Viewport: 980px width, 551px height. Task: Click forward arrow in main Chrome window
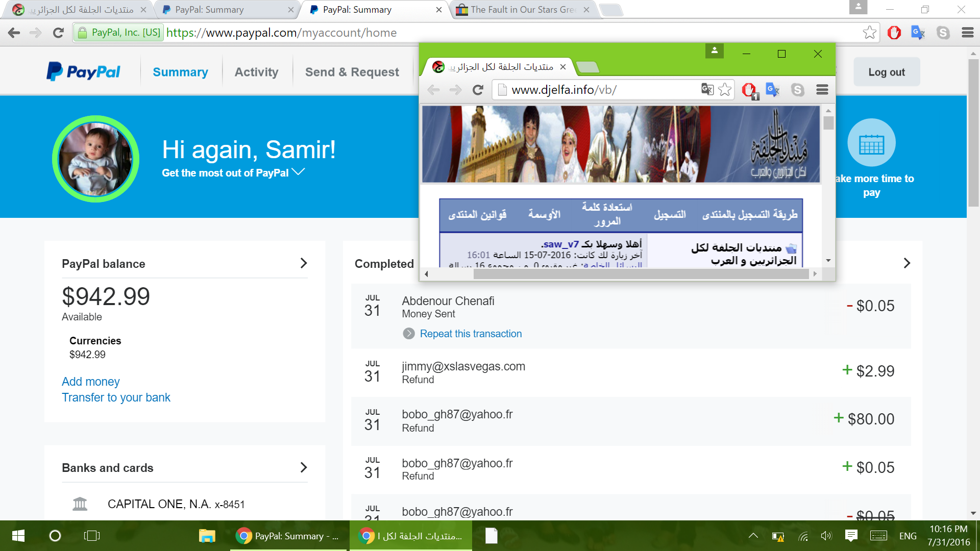tap(36, 33)
